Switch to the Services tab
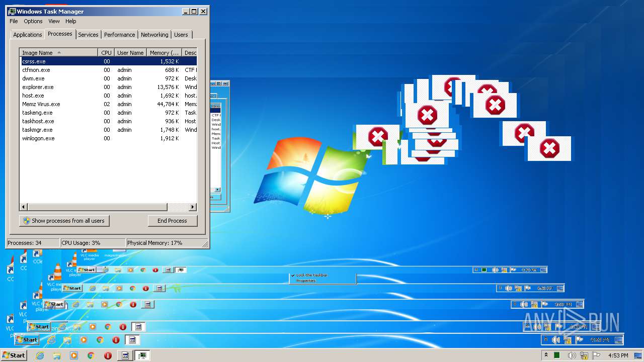Image resolution: width=644 pixels, height=362 pixels. click(x=88, y=35)
